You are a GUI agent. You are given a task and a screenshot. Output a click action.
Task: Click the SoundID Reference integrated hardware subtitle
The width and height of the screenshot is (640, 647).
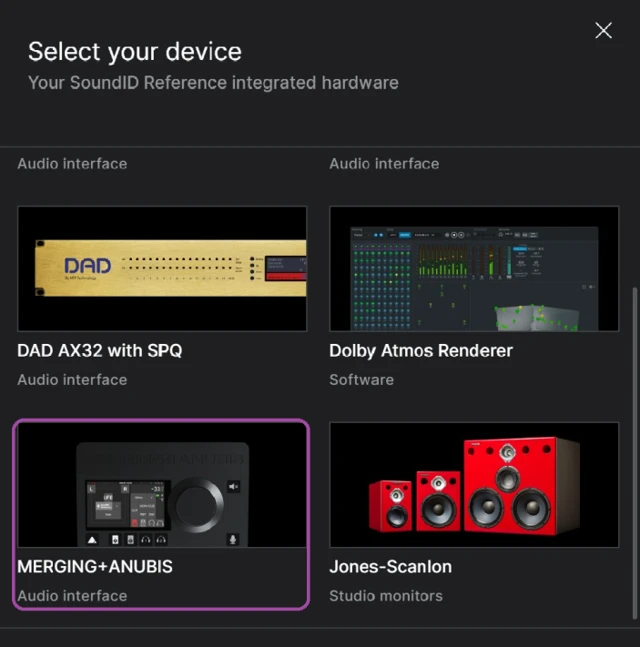[x=213, y=83]
